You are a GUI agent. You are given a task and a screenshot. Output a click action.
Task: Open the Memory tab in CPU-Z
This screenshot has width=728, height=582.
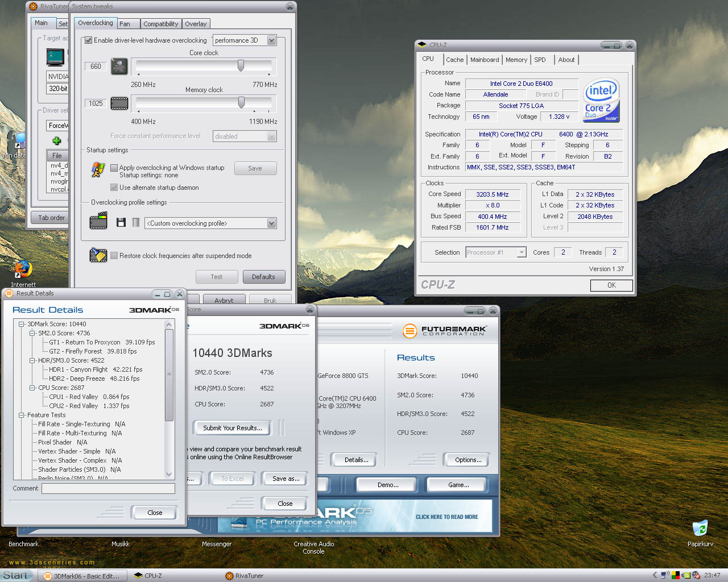(x=516, y=60)
